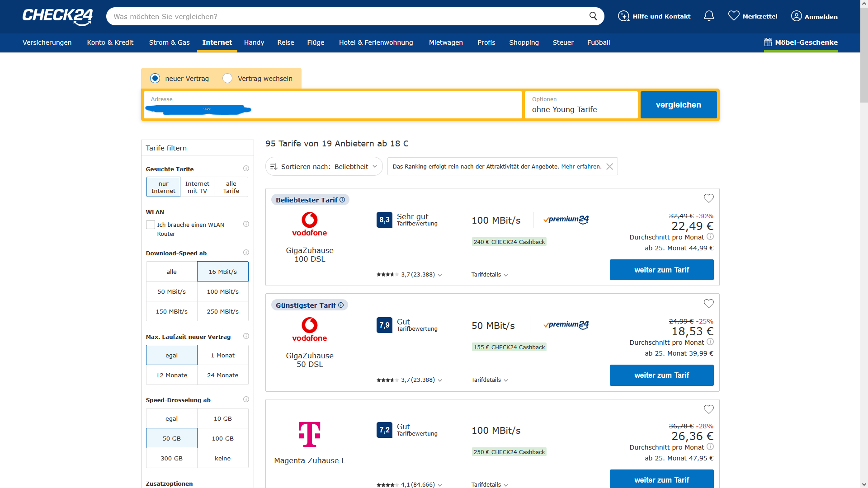Expand 3,7 rating of GigaZuhause 100 DSL
Image resolution: width=868 pixels, height=488 pixels.
click(409, 274)
